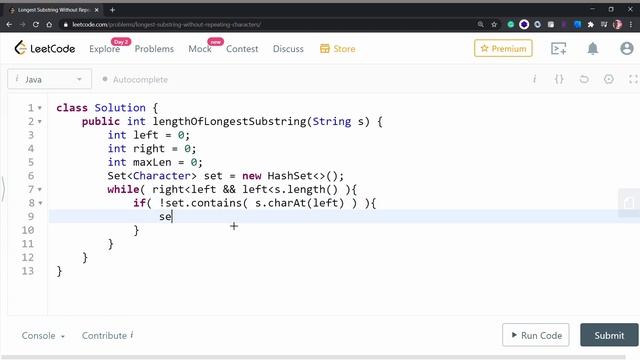Open the Discuss page
The width and height of the screenshot is (640, 360).
coord(288,49)
